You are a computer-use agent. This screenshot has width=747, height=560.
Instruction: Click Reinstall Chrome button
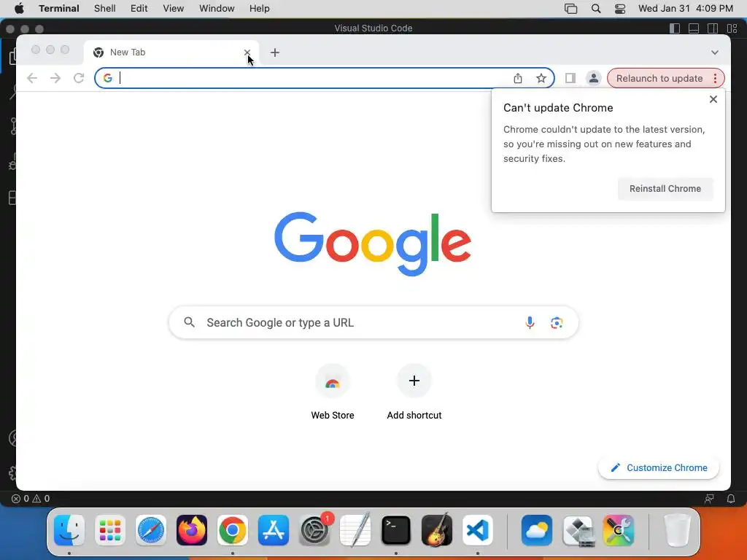pyautogui.click(x=665, y=189)
